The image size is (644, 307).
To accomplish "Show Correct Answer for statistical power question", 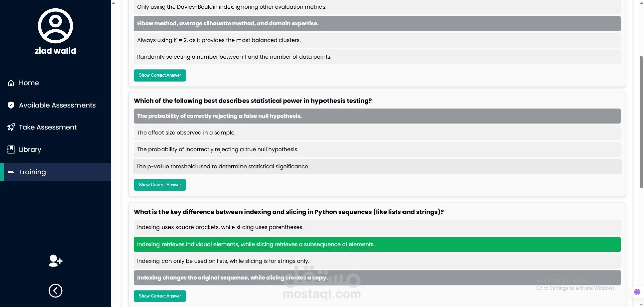I will click(x=160, y=185).
